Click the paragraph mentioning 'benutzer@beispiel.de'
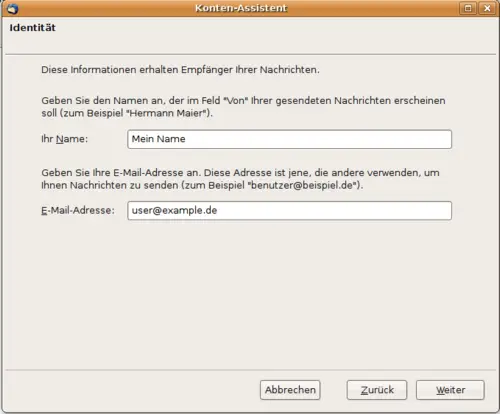Viewport: 500px width, 414px height. coord(240,179)
